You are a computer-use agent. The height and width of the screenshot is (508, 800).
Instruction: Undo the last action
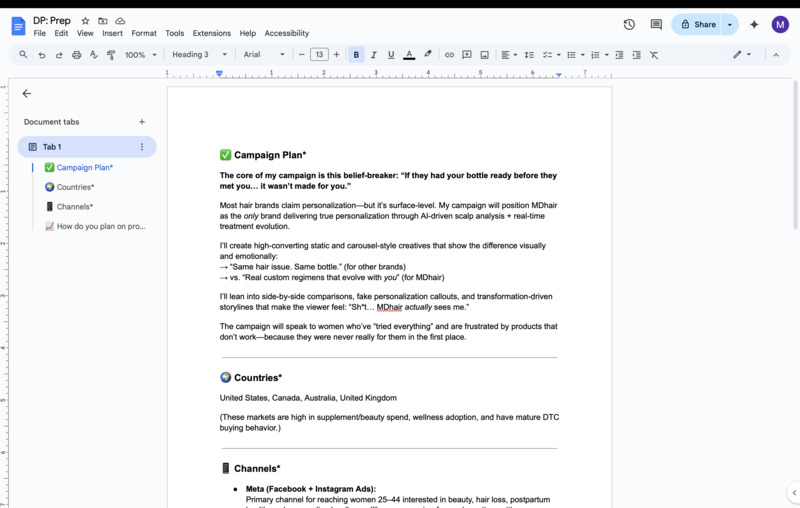(x=42, y=55)
